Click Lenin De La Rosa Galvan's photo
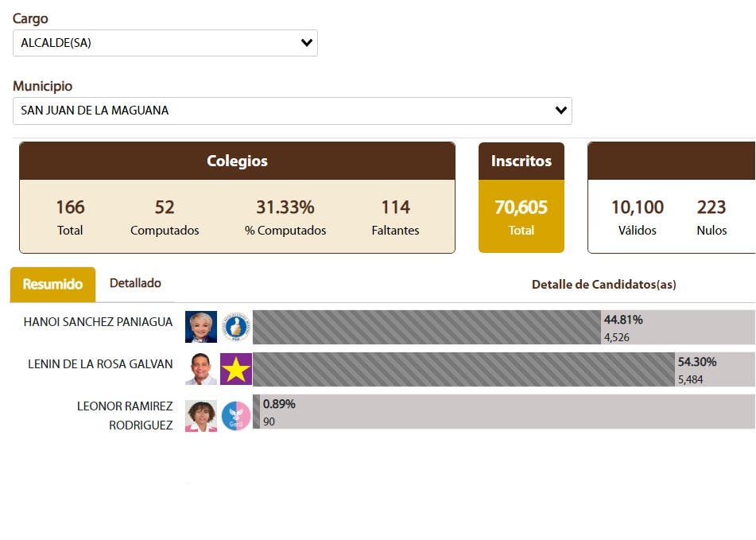The image size is (756, 540). 201,368
